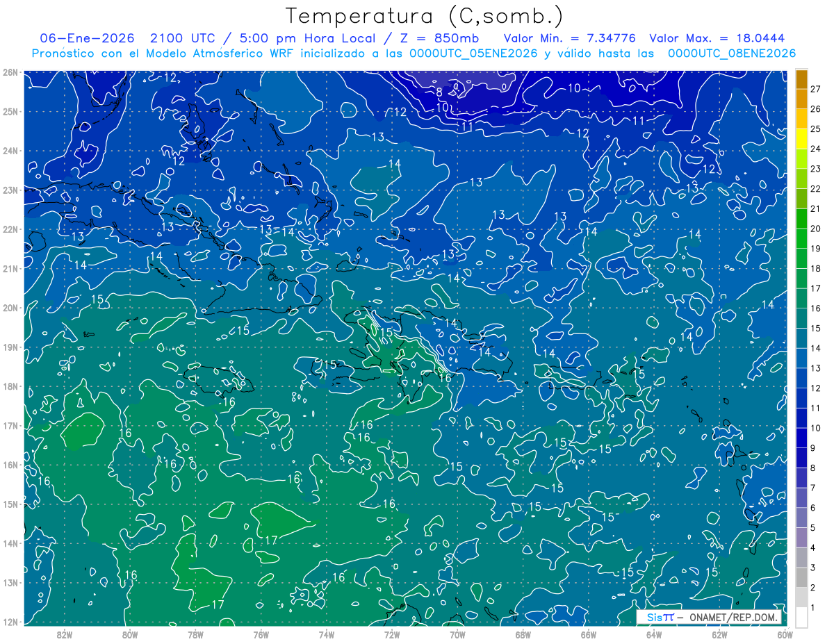Click the color scale label "20"
The image size is (834, 644).
coord(816,229)
